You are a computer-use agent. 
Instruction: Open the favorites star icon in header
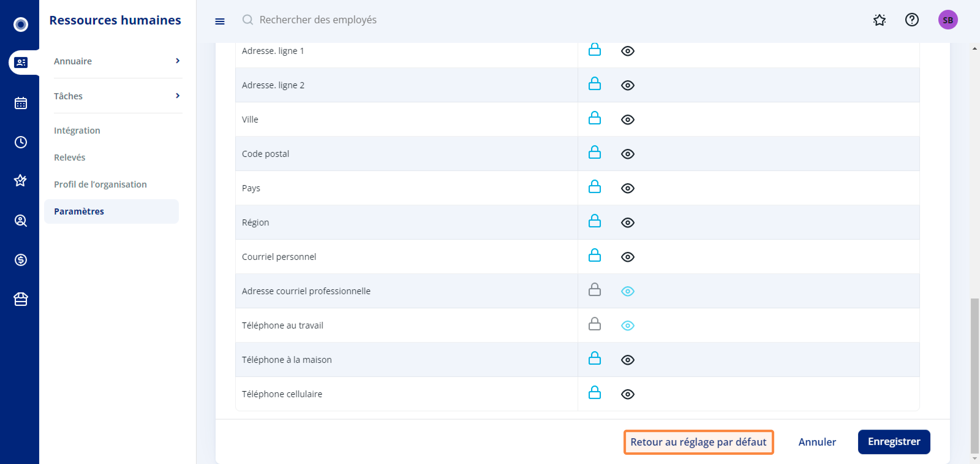(x=879, y=20)
